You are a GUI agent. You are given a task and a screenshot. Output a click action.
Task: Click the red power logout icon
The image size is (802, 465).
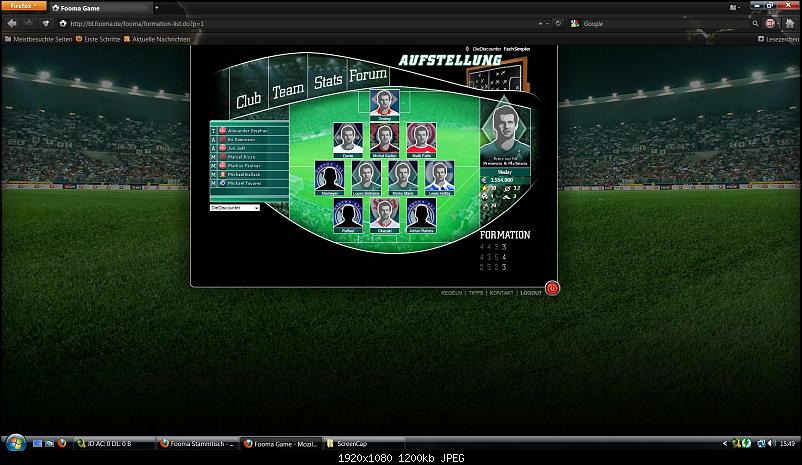click(x=552, y=288)
